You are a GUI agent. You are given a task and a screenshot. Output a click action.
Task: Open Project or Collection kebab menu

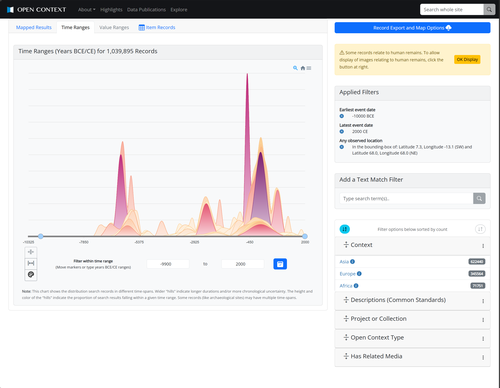pos(483,319)
